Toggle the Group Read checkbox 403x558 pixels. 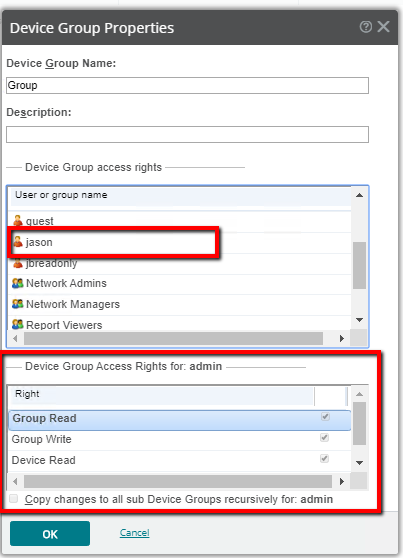pos(325,417)
